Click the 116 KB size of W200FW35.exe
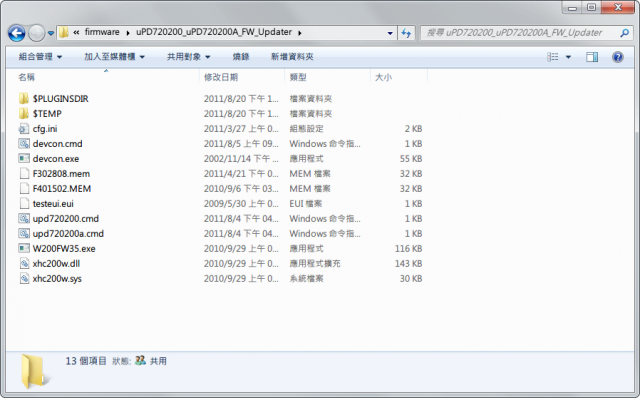Viewport: 640px width, 398px height. pyautogui.click(x=408, y=249)
